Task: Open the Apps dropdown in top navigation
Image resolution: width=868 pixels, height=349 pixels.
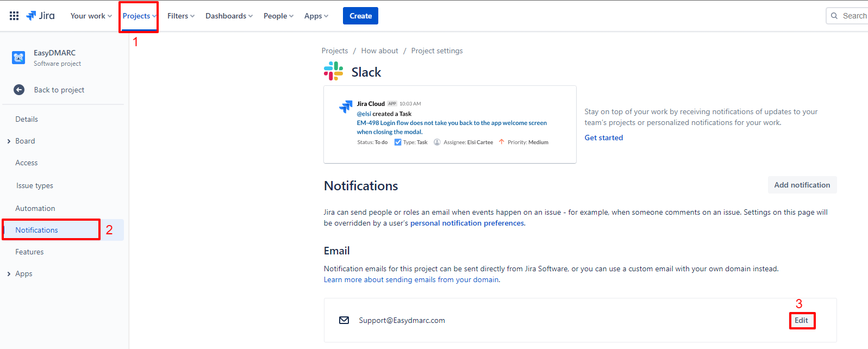Action: coord(316,16)
